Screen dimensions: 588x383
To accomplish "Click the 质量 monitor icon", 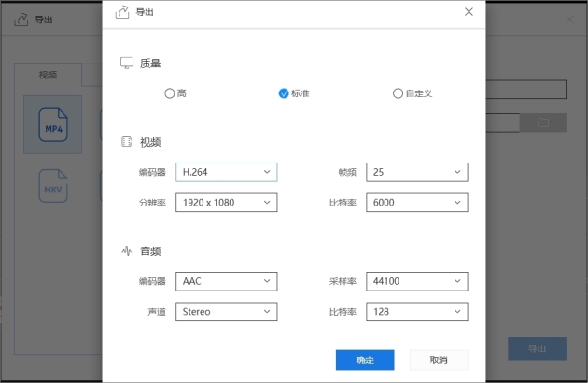I will point(127,64).
